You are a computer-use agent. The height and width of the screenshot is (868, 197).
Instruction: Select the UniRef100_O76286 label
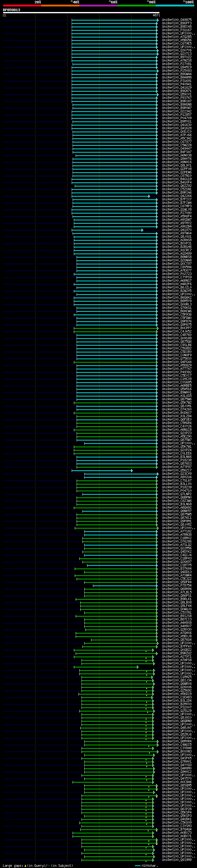177,542
